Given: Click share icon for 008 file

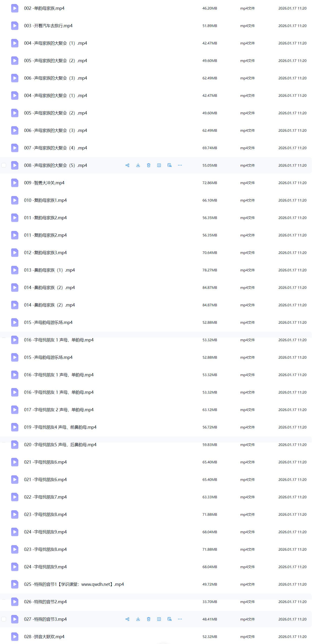Looking at the screenshot, I should point(127,165).
